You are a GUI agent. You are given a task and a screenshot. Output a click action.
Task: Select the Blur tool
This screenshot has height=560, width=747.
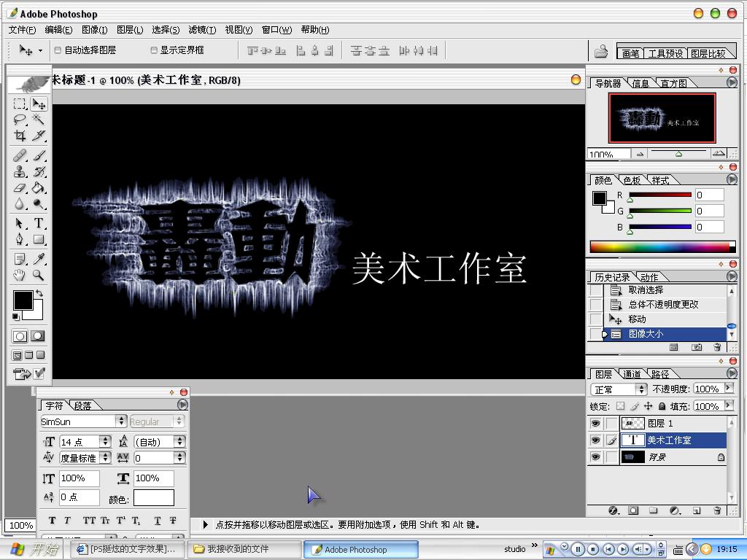point(20,204)
